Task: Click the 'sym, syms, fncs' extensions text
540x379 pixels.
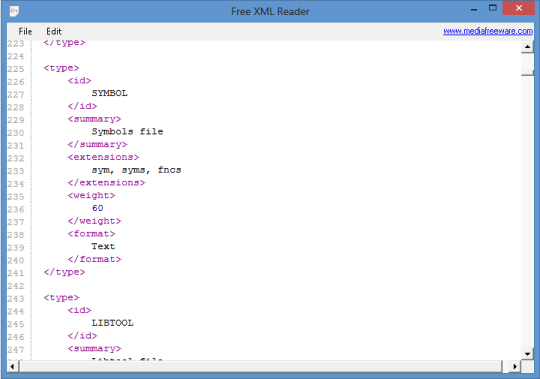Action: tap(136, 170)
